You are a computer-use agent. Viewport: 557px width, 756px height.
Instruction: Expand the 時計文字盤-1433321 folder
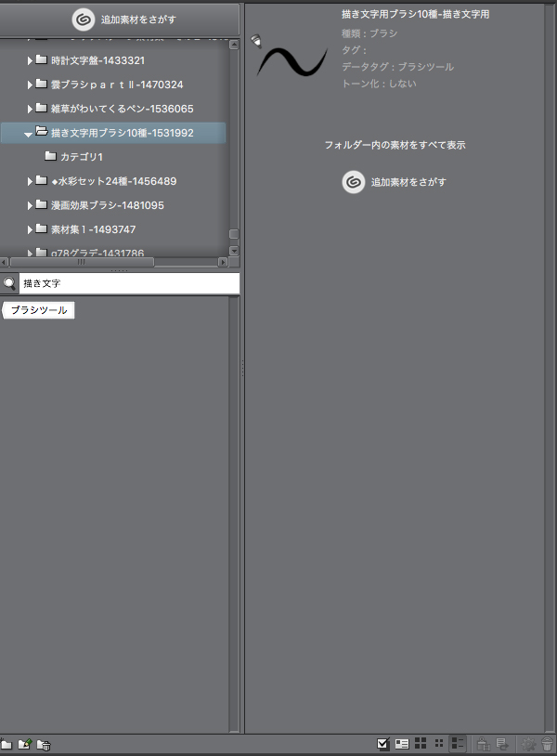point(30,60)
